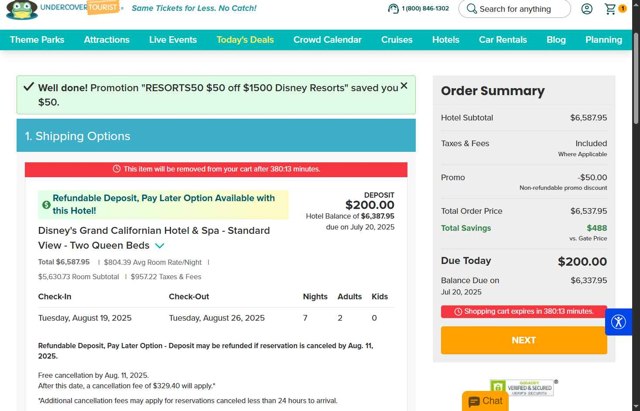Image resolution: width=640 pixels, height=411 pixels.
Task: Open the user account icon
Action: coord(587,9)
